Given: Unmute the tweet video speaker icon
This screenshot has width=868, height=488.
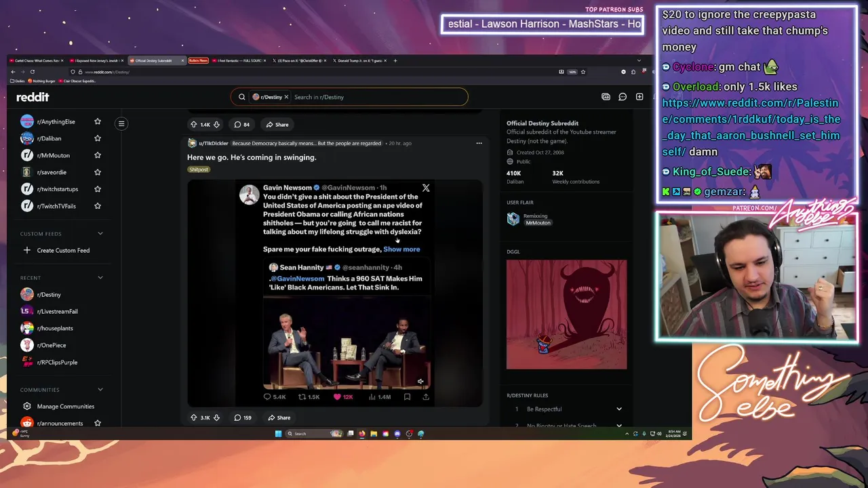Looking at the screenshot, I should (420, 382).
